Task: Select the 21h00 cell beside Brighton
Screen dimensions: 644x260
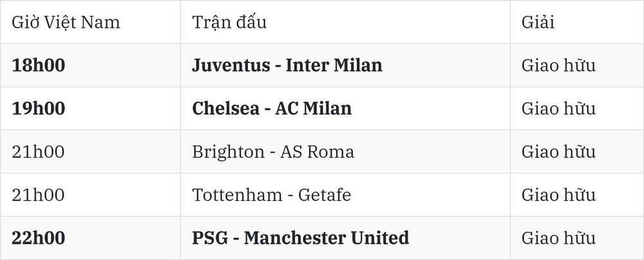Action: point(38,152)
